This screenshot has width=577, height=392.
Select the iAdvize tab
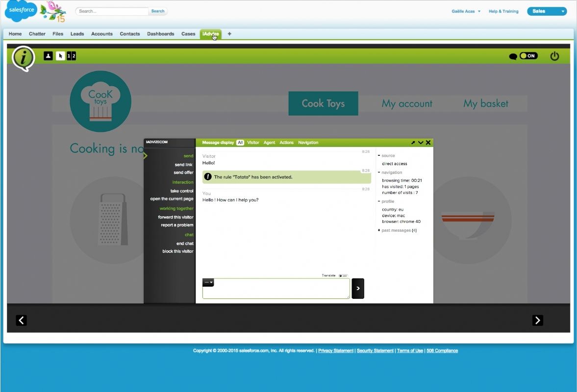click(x=210, y=34)
